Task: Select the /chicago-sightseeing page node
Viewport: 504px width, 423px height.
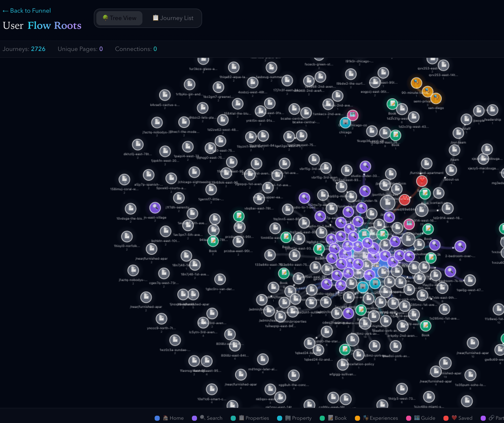Action: 194,172
